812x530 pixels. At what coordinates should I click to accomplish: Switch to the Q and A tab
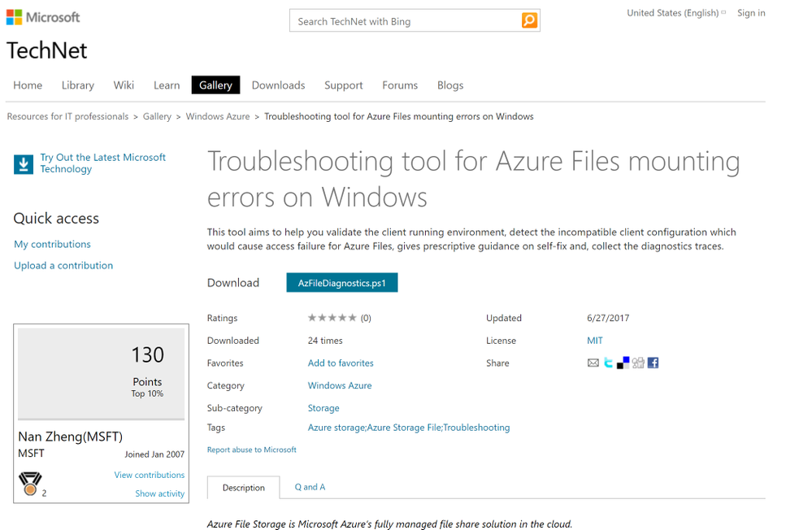[310, 487]
